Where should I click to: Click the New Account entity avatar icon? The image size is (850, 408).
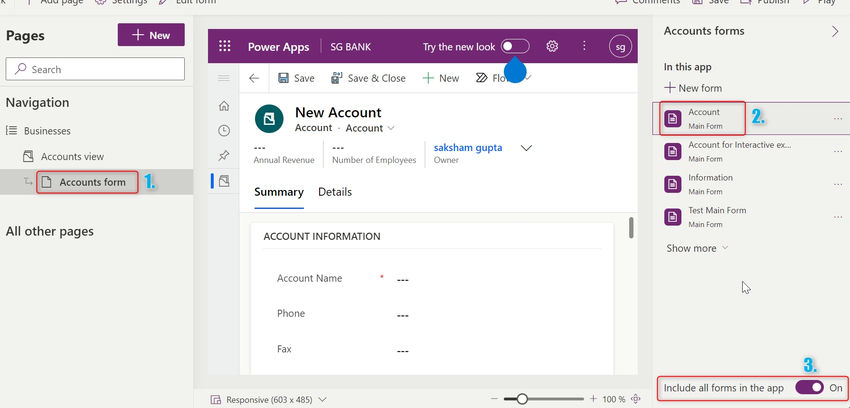[x=269, y=119]
